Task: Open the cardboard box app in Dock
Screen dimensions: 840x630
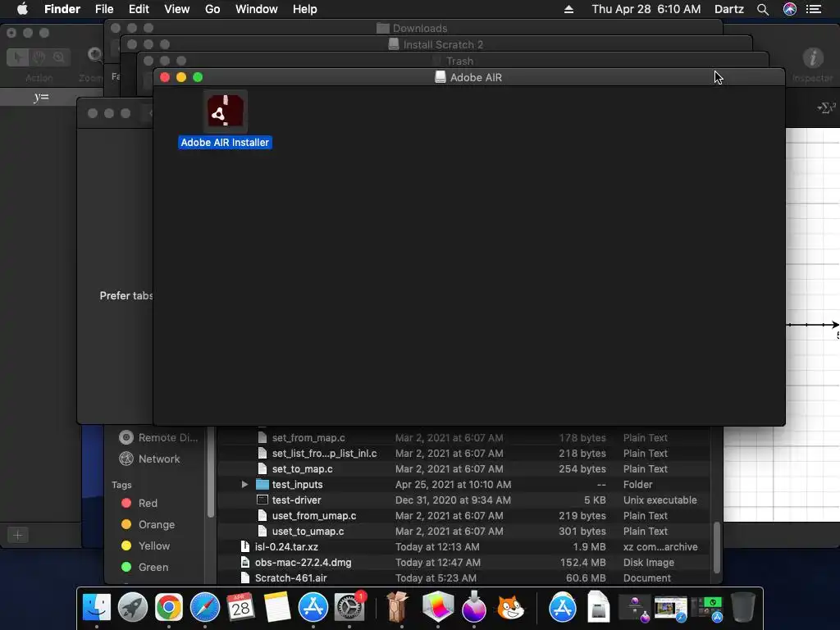Action: [398, 608]
